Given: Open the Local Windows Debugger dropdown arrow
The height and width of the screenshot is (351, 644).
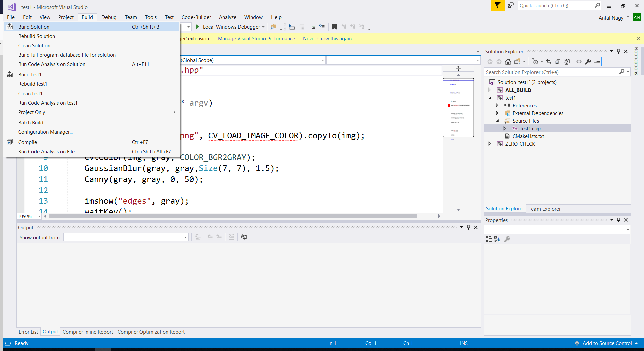Looking at the screenshot, I should [x=263, y=27].
